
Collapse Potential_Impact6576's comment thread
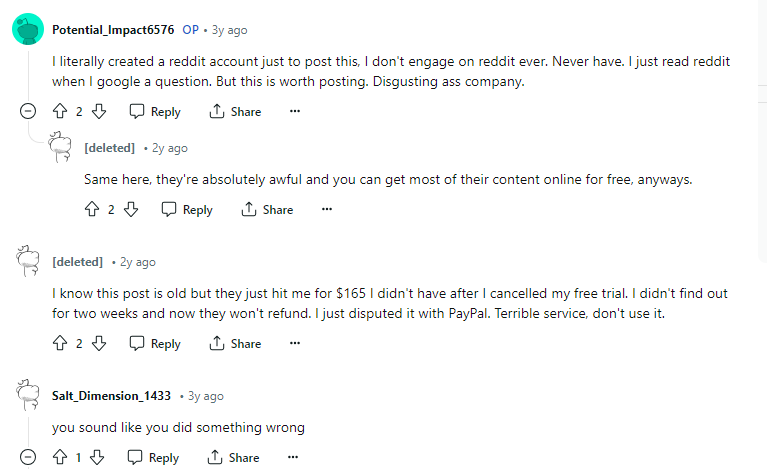(x=28, y=112)
